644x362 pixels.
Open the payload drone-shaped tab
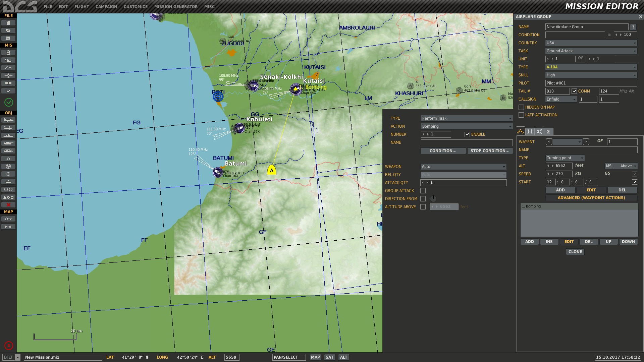pyautogui.click(x=539, y=131)
